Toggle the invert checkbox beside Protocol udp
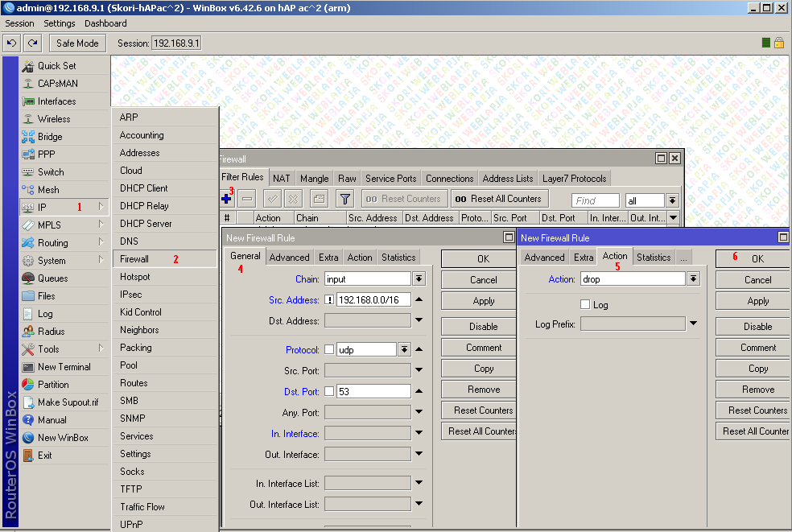The image size is (792, 532). click(329, 350)
